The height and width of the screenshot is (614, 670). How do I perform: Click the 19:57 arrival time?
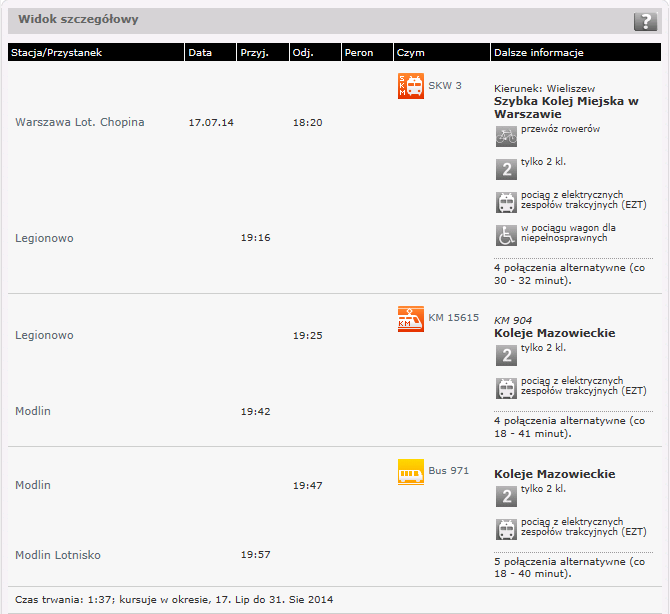pyautogui.click(x=256, y=555)
